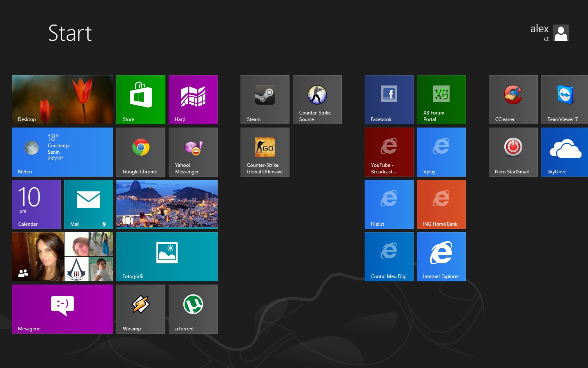This screenshot has width=588, height=368.
Task: Open the SkyDrive tile
Action: click(565, 152)
